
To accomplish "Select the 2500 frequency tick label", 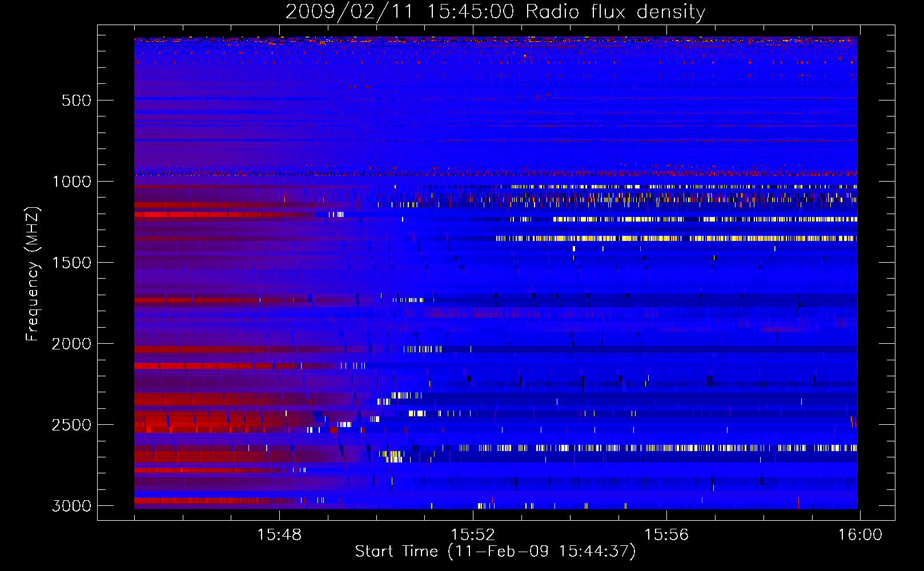I will 71,425.
